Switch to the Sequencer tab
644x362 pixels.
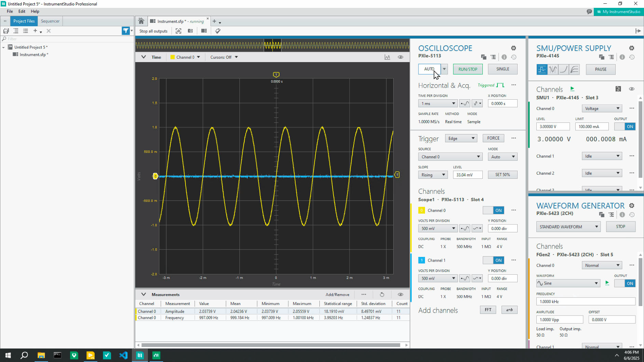[50, 21]
